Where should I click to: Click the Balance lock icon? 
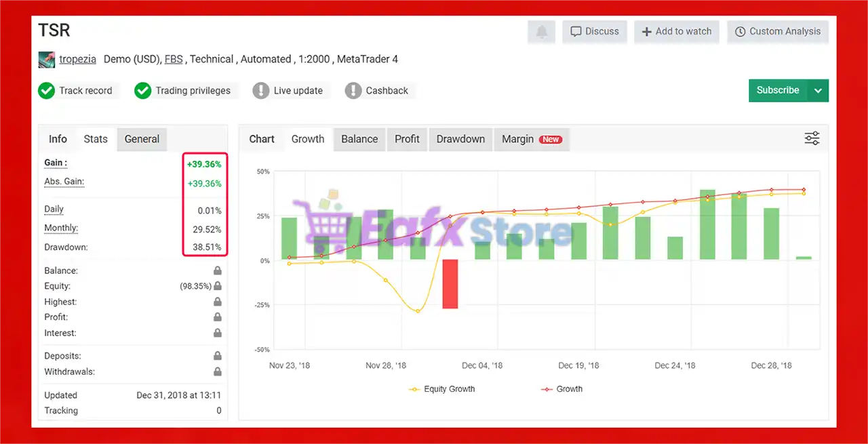(x=217, y=270)
